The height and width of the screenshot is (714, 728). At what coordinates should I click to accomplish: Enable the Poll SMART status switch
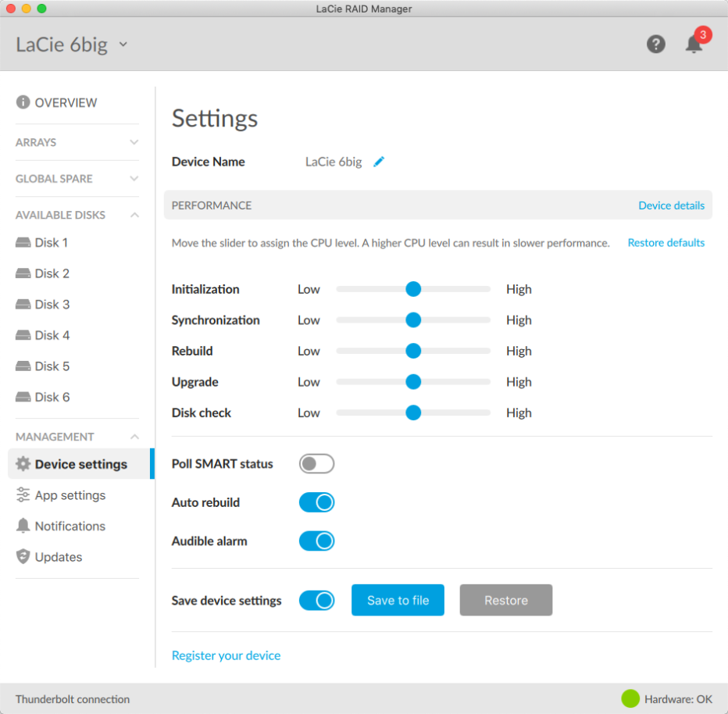coord(316,464)
